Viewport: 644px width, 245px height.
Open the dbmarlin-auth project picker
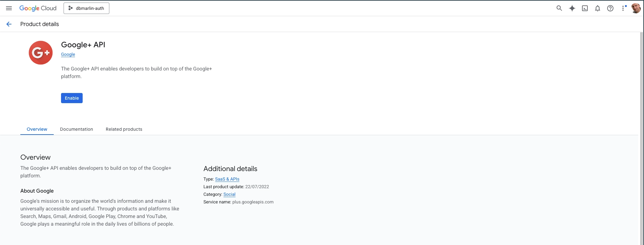pos(86,8)
